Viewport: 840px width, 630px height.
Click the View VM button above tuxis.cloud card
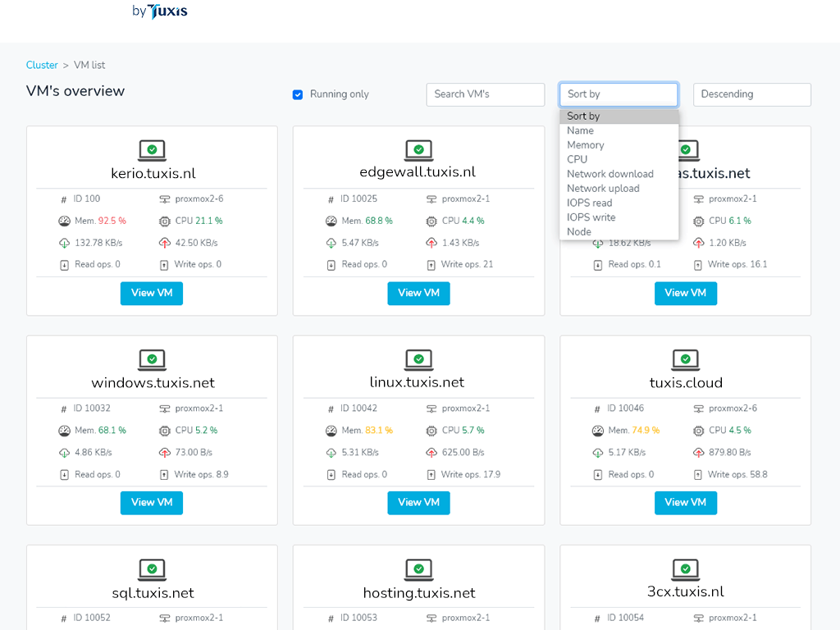(686, 293)
